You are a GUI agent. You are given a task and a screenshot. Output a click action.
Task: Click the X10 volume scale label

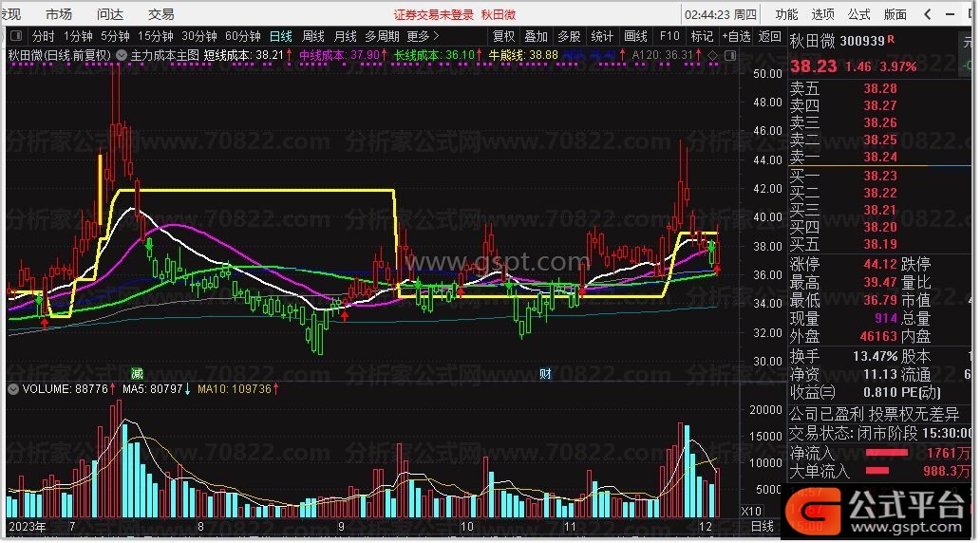[750, 511]
